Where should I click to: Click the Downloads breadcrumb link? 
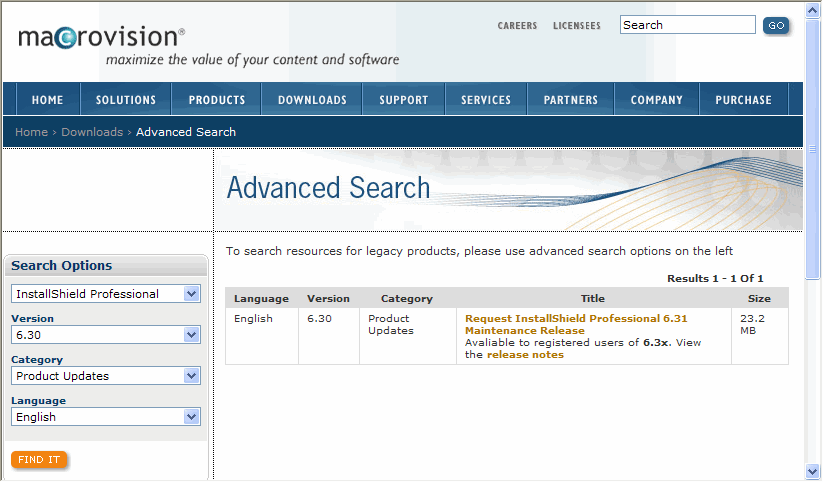coord(92,132)
